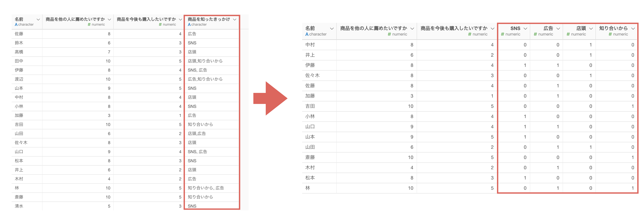This screenshot has width=644, height=221.
Task: Open 商品を他の人に薦めたいですか column menu in left table
Action: point(109,19)
